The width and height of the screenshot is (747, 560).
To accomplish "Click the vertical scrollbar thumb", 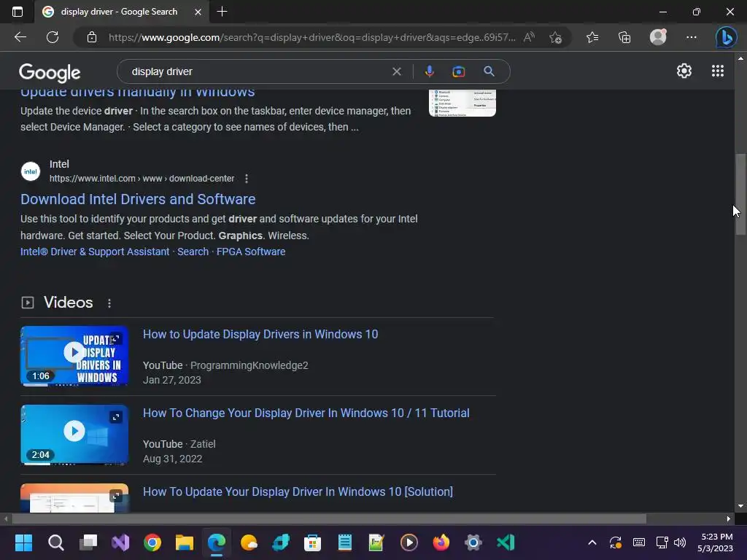I will pyautogui.click(x=740, y=194).
